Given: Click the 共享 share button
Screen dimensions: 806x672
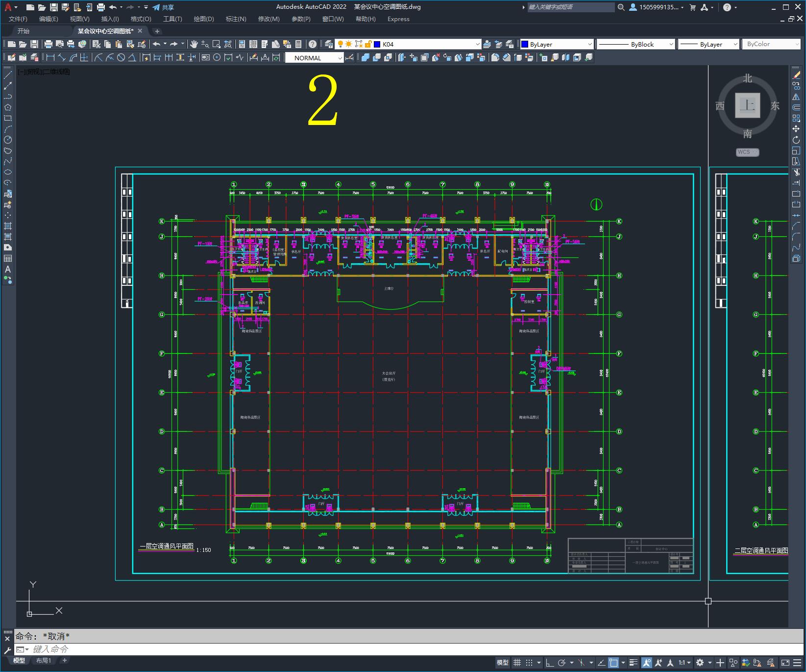Looking at the screenshot, I should coord(163,7).
